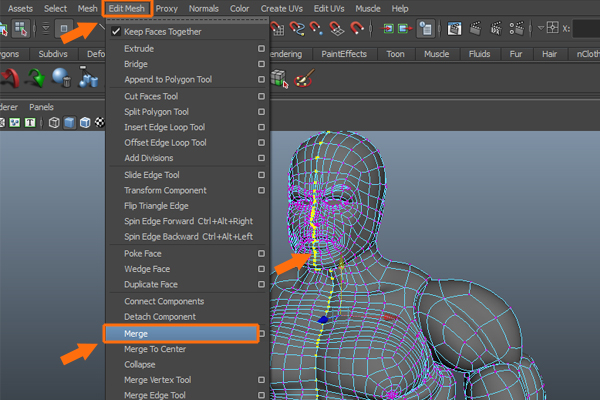Open the Normals menu
Screen dimensions: 600x400
(205, 8)
